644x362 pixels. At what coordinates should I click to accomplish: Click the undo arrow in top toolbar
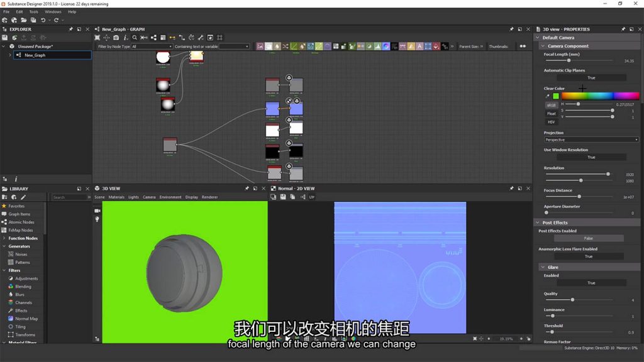(x=43, y=20)
